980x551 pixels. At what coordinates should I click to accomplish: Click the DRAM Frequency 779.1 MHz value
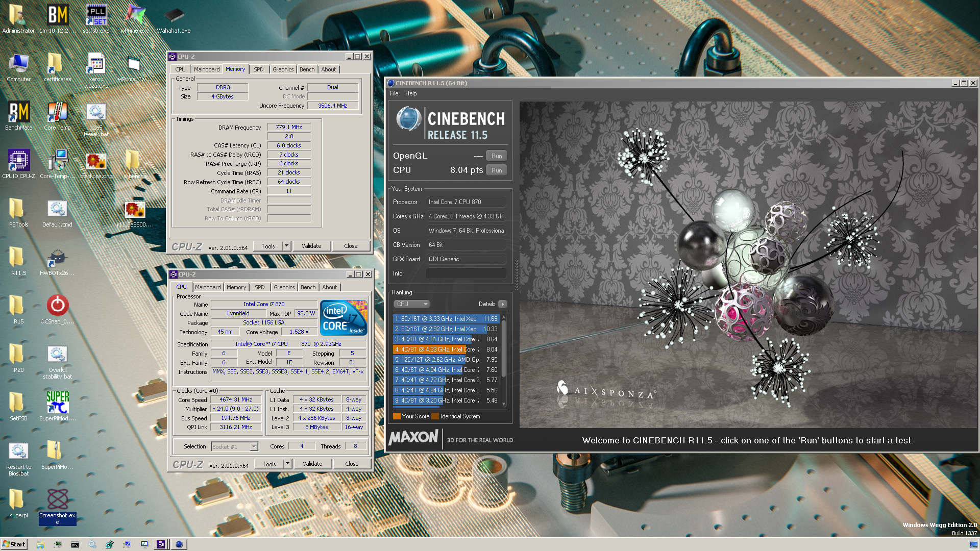[x=289, y=127]
